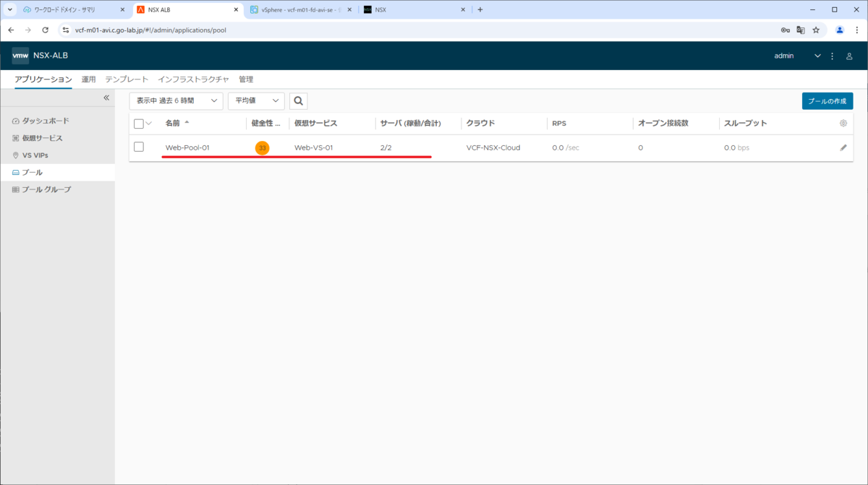Image resolution: width=868 pixels, height=485 pixels.
Task: Open the search magnifier button
Action: click(x=299, y=101)
